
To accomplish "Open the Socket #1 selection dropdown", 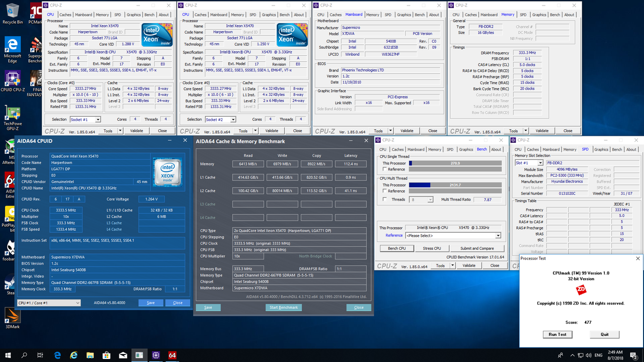I will 85,119.
